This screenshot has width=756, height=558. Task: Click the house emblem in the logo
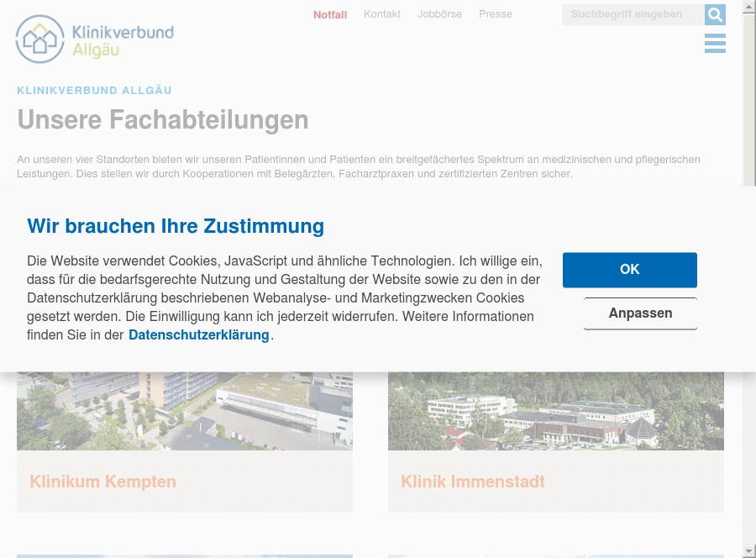point(39,39)
